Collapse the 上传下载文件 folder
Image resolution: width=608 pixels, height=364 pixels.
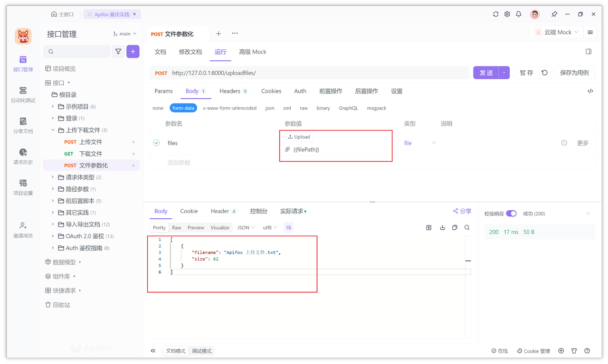[x=53, y=130]
